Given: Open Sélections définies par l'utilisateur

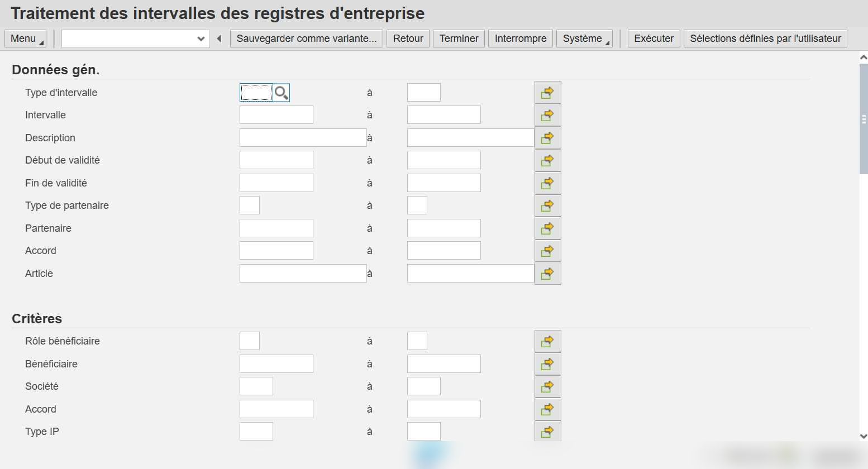Looking at the screenshot, I should (765, 39).
